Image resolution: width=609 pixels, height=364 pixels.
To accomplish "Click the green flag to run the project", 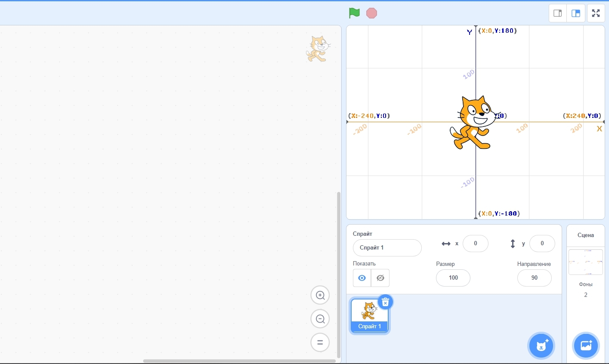I will coord(354,13).
